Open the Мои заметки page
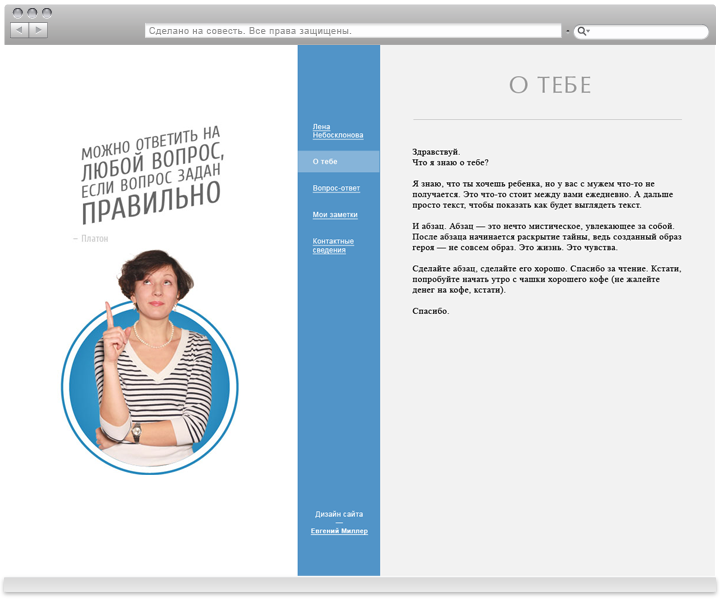The height and width of the screenshot is (603, 720). coord(334,215)
